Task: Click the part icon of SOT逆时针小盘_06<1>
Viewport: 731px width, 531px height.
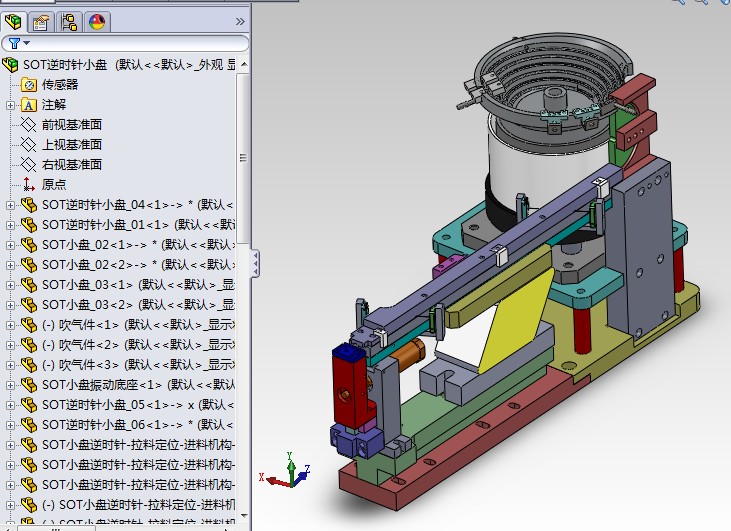Action: pos(29,425)
